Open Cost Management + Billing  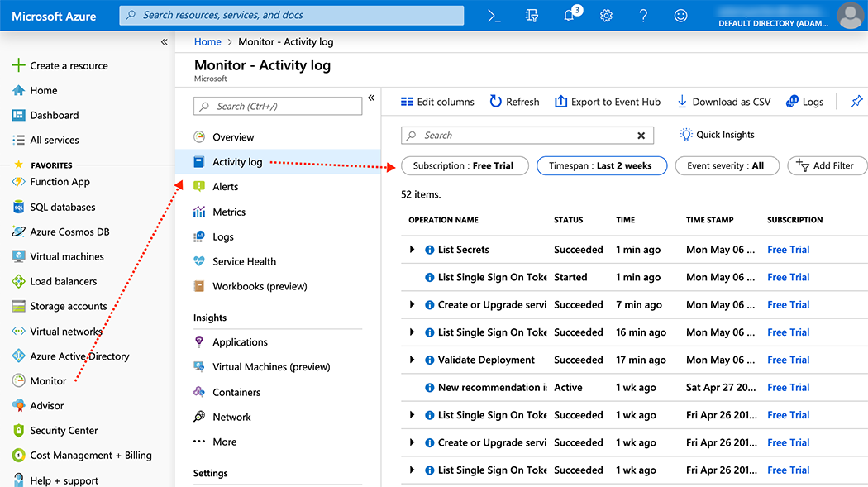tap(82, 455)
